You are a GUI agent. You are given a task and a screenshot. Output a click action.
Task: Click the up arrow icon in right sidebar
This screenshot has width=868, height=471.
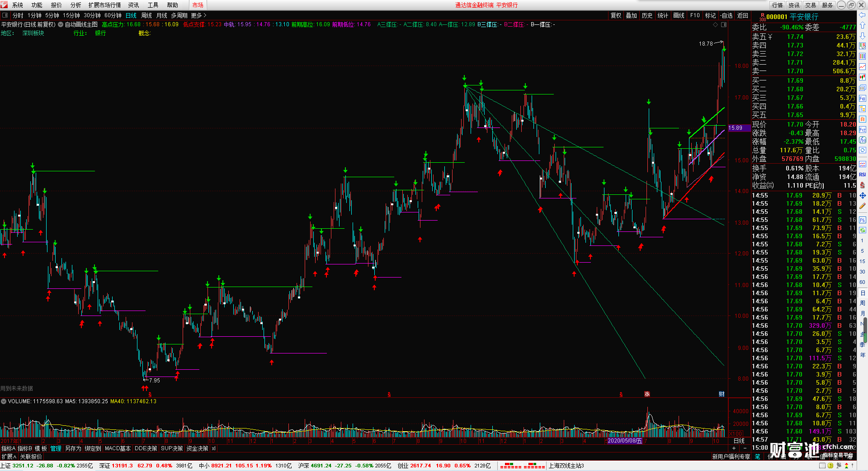pyautogui.click(x=863, y=25)
